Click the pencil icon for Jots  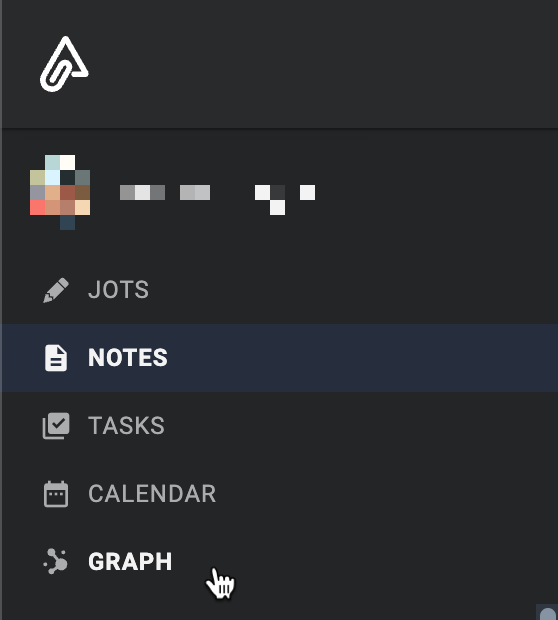[x=56, y=290]
